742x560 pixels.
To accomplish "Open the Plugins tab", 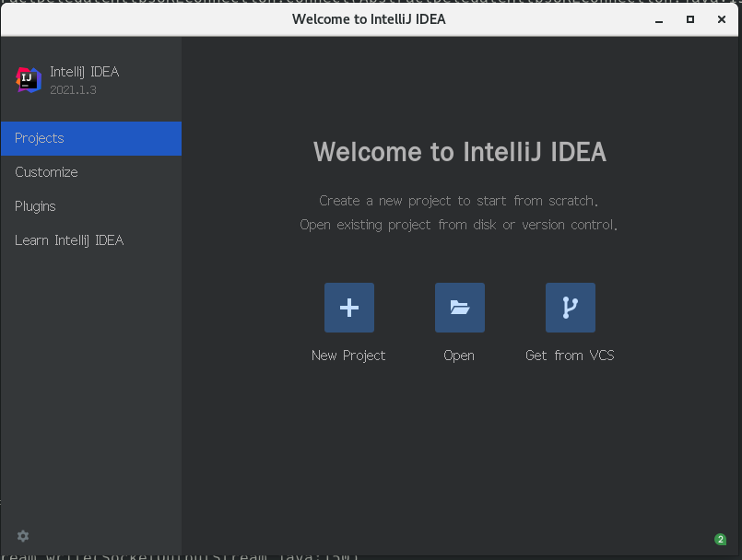I will [91, 206].
